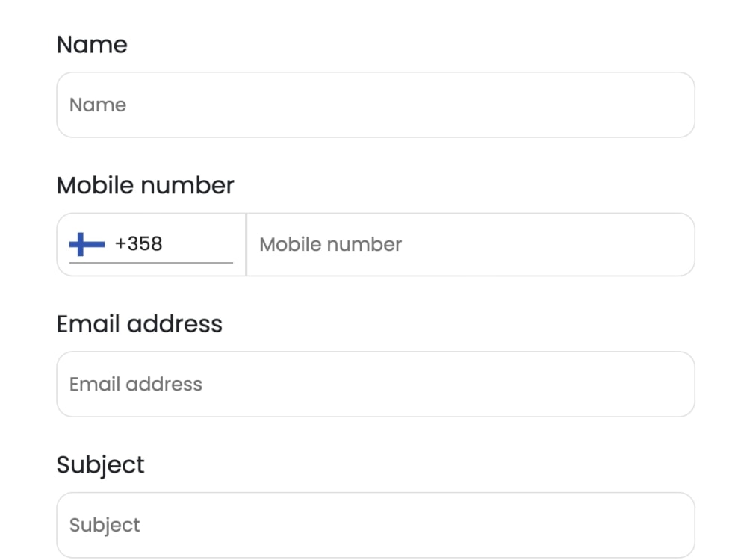Click the "Email address" label heading
This screenshot has width=747, height=560.
pos(139,324)
